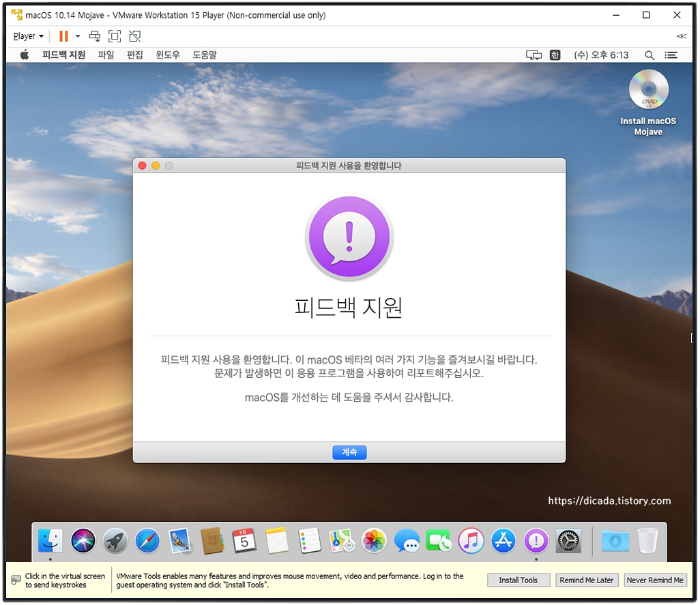
Task: Open the Apple menu
Action: [x=25, y=55]
